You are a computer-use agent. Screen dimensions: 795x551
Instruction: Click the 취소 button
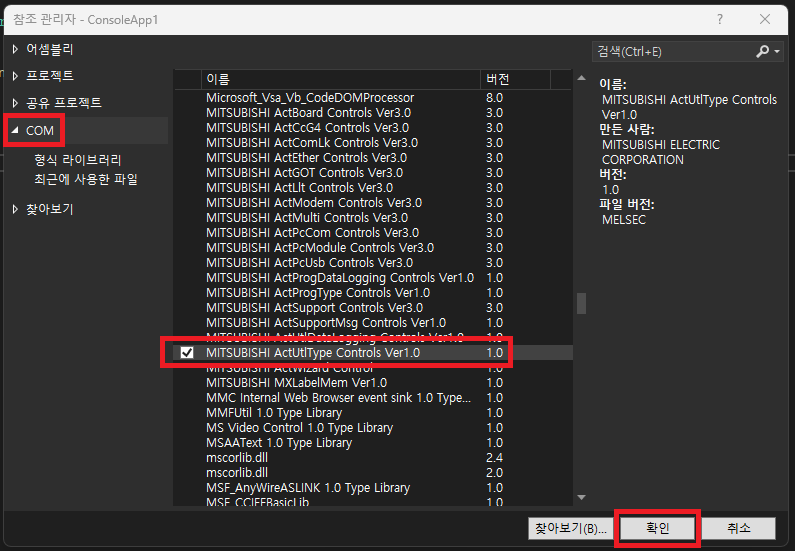click(738, 528)
